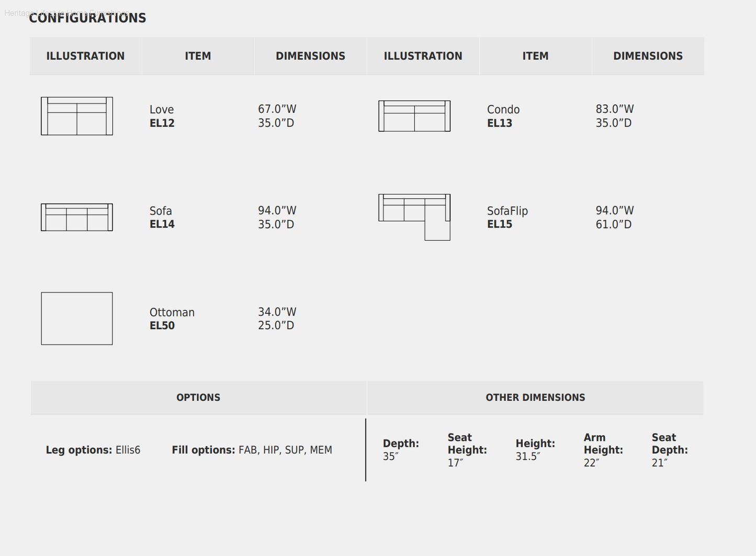Viewport: 756px width, 556px height.
Task: Select item code EL12
Action: (x=162, y=123)
